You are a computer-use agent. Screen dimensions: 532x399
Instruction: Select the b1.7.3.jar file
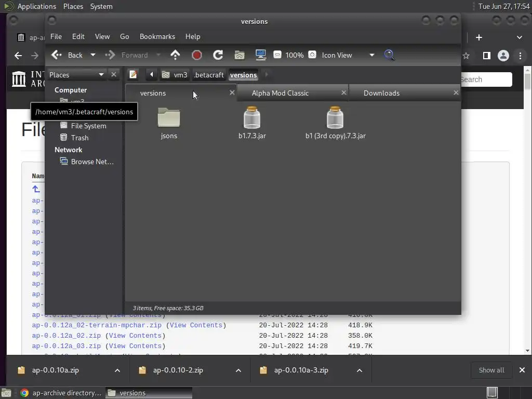tap(252, 123)
